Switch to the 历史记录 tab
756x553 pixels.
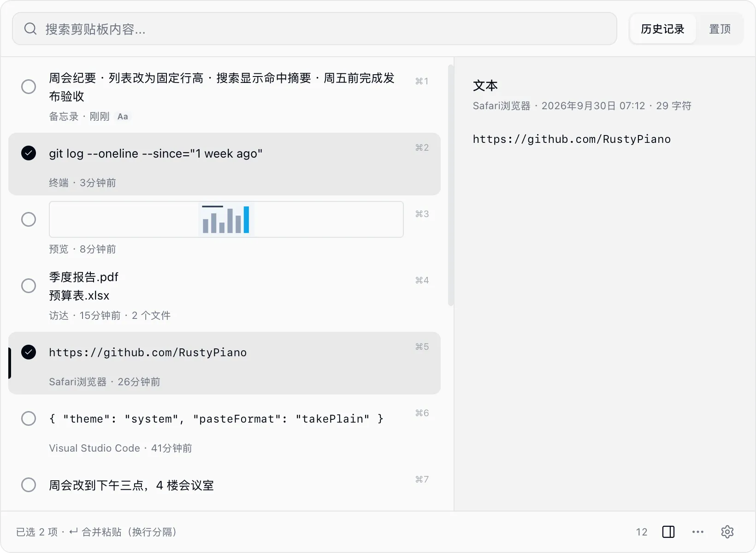click(x=662, y=29)
